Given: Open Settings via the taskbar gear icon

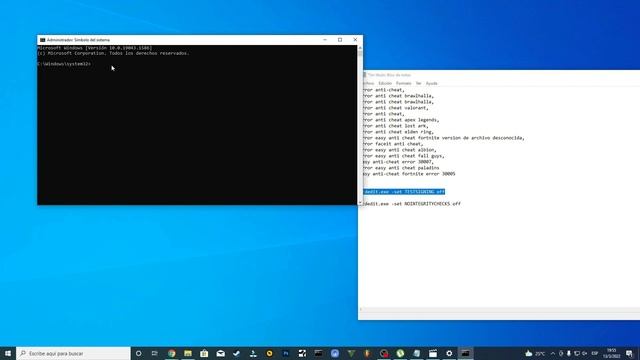Looking at the screenshot, I should 449,353.
